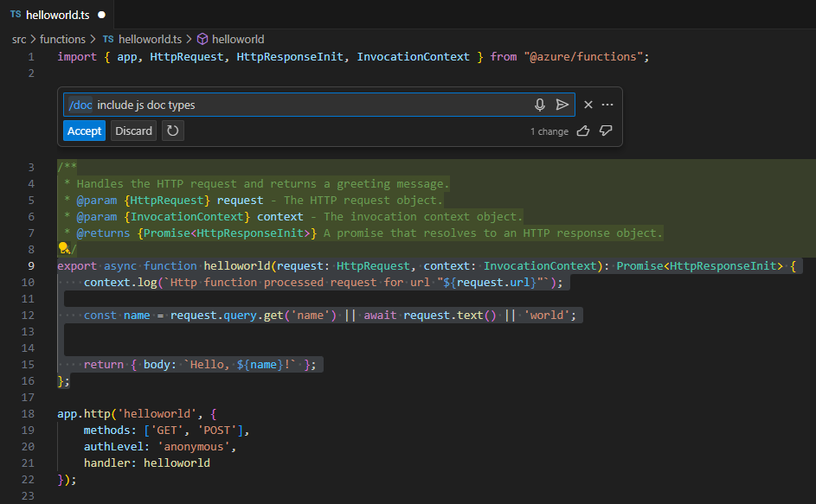Click the helloworld symbol cube icon in breadcrumbs
Screen dimensions: 816x504
202,39
